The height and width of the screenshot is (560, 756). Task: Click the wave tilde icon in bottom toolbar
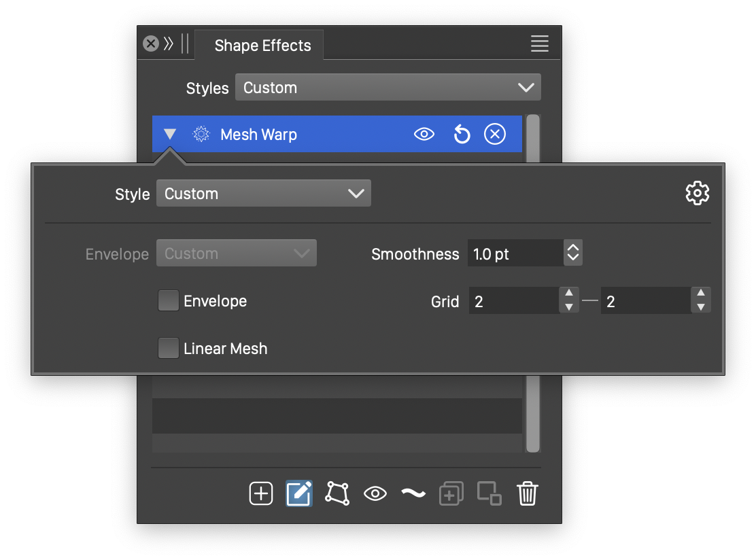(413, 493)
